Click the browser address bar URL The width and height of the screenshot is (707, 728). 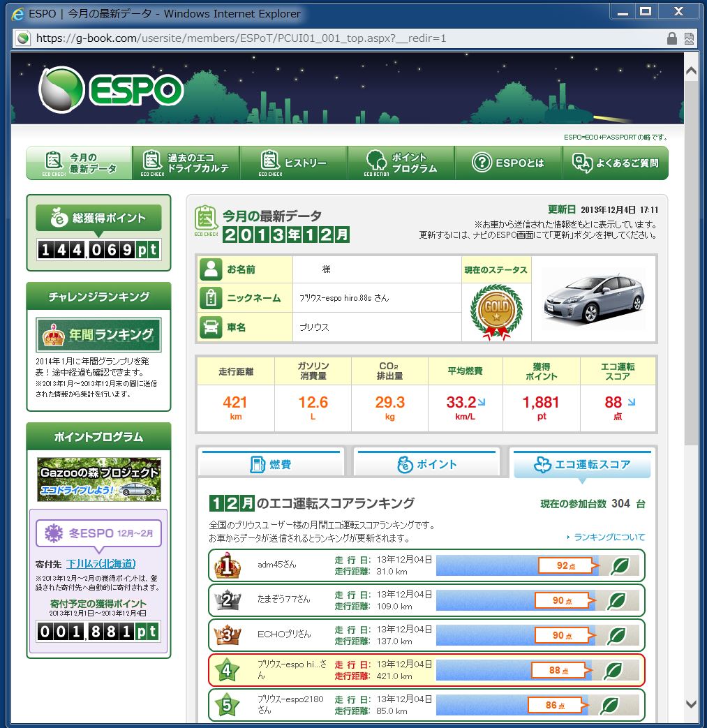(241, 38)
